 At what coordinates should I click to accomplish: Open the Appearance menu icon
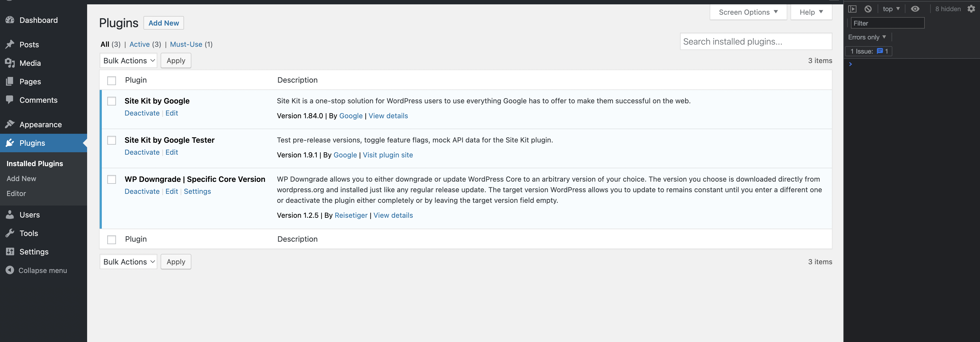[x=10, y=124]
